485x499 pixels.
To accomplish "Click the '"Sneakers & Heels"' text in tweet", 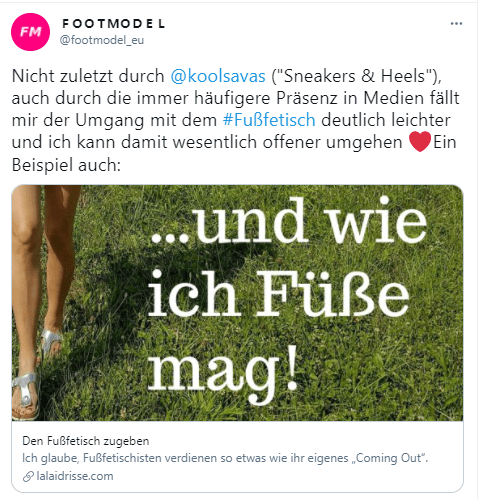I will coord(354,76).
